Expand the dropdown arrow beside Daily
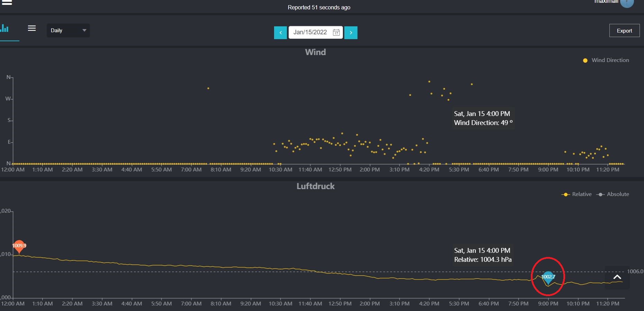This screenshot has width=644, height=311. click(x=84, y=30)
